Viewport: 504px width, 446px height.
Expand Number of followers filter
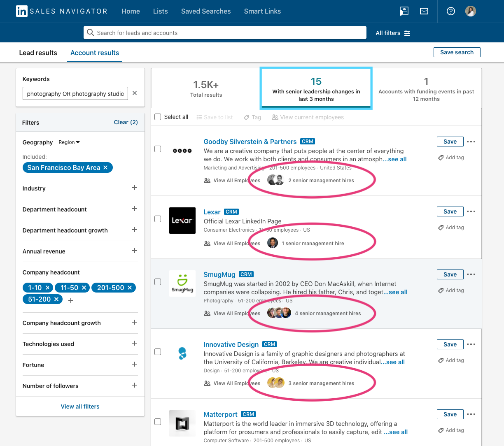[x=135, y=385]
